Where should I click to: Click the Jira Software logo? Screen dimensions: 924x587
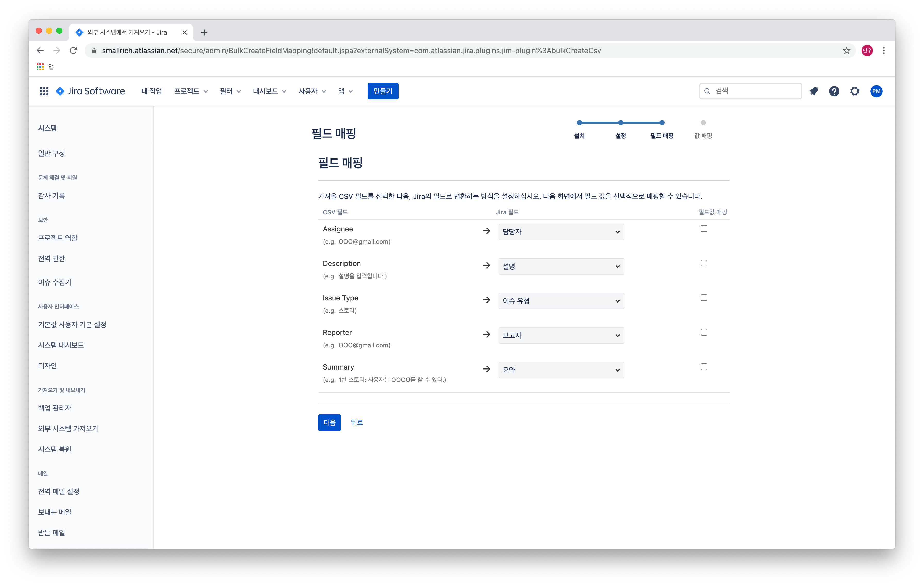click(90, 91)
